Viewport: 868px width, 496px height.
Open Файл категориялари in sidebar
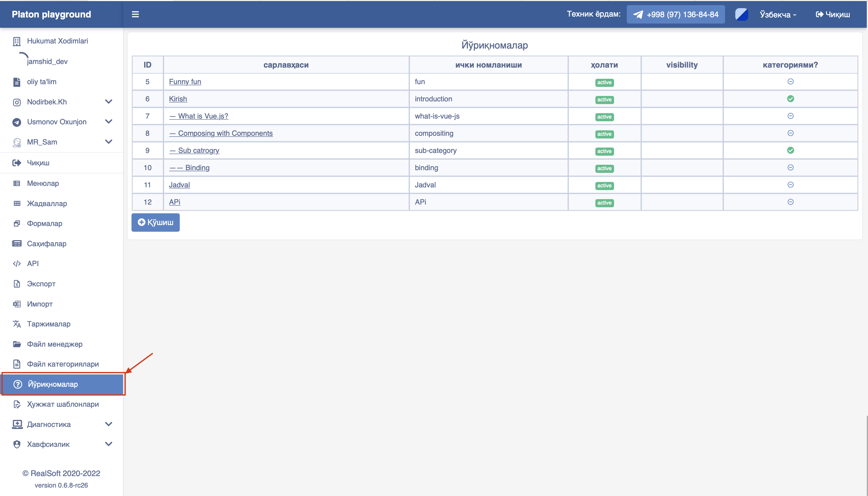pyautogui.click(x=61, y=364)
